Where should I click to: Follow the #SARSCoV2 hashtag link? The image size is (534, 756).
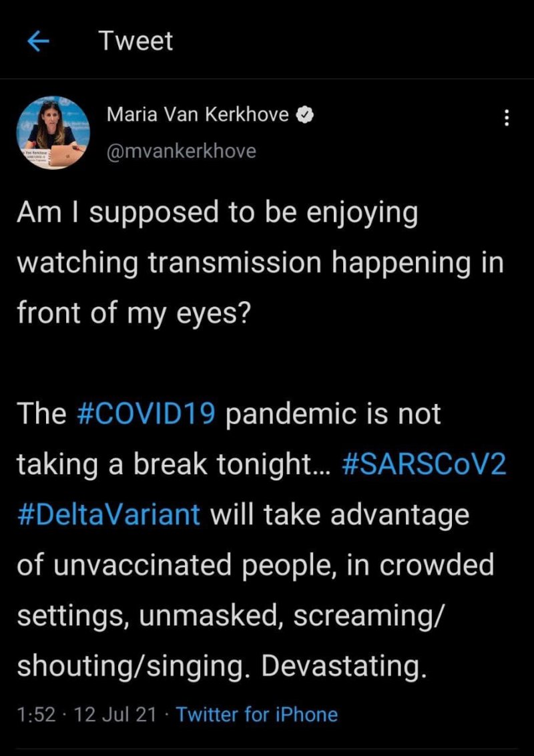click(423, 465)
